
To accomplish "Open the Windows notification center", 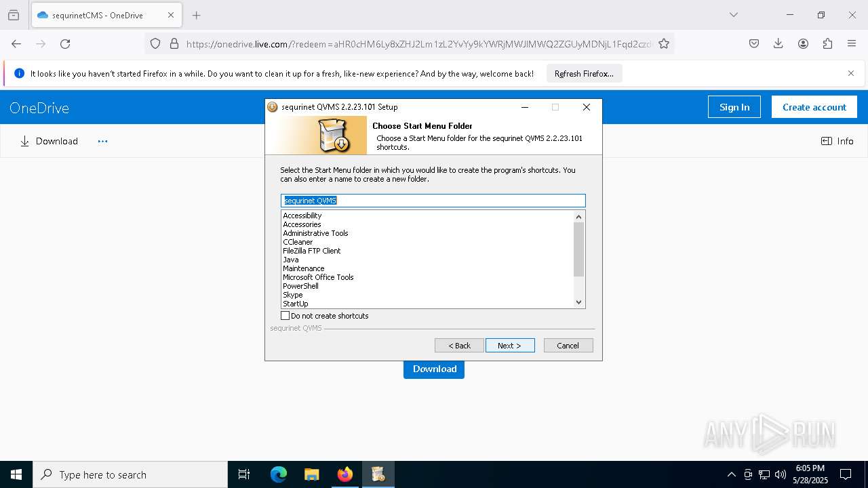I will pyautogui.click(x=846, y=474).
